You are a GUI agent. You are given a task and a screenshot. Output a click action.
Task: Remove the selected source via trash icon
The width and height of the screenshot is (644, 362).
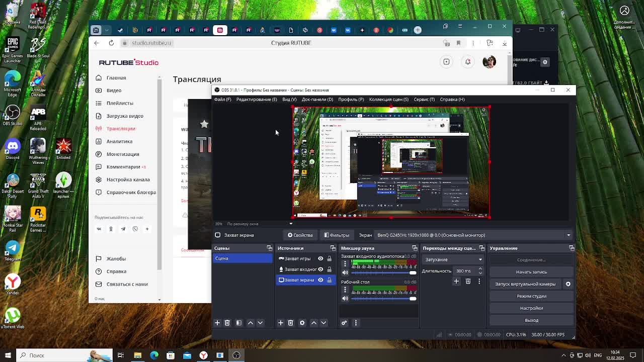[x=291, y=323]
